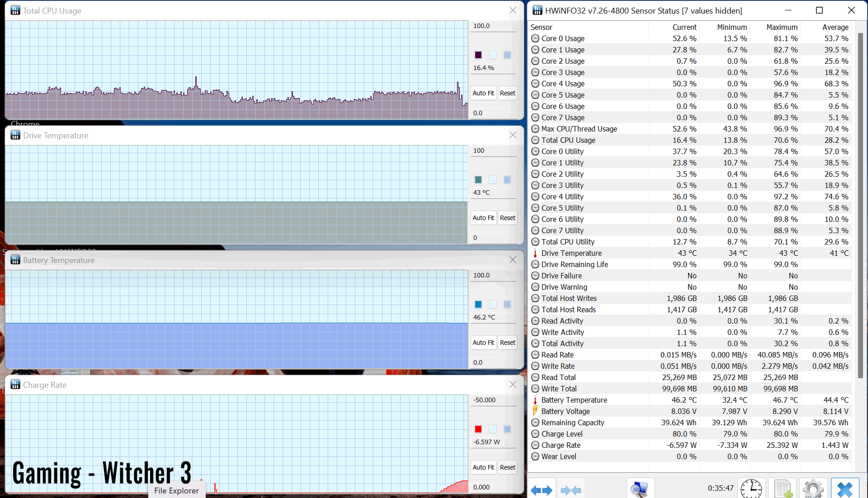The width and height of the screenshot is (868, 498).
Task: Click the Average column header
Action: (826, 27)
